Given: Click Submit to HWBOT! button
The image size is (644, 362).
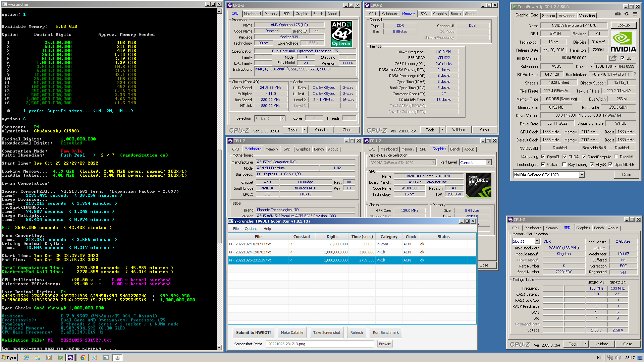Looking at the screenshot, I should (253, 333).
